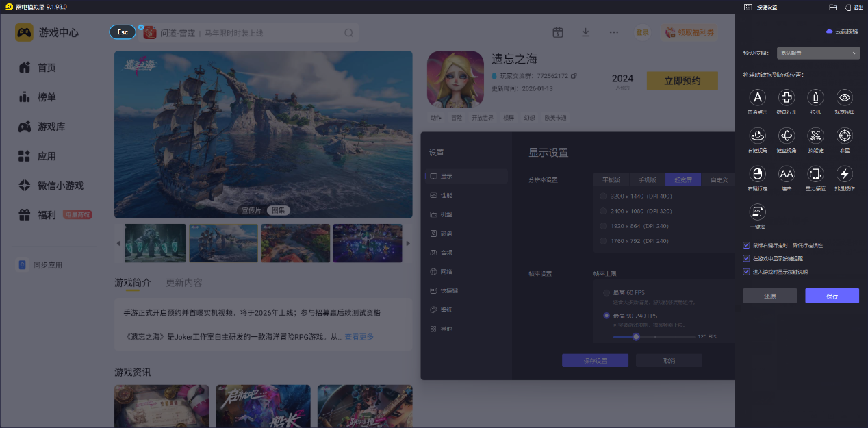Show previous thumbnails with left arrow

pos(118,243)
